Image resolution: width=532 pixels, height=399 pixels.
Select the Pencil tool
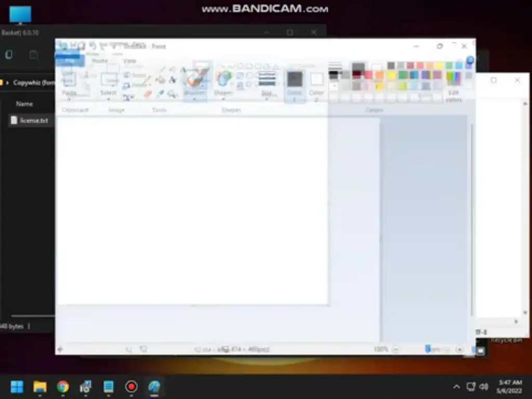tap(147, 81)
